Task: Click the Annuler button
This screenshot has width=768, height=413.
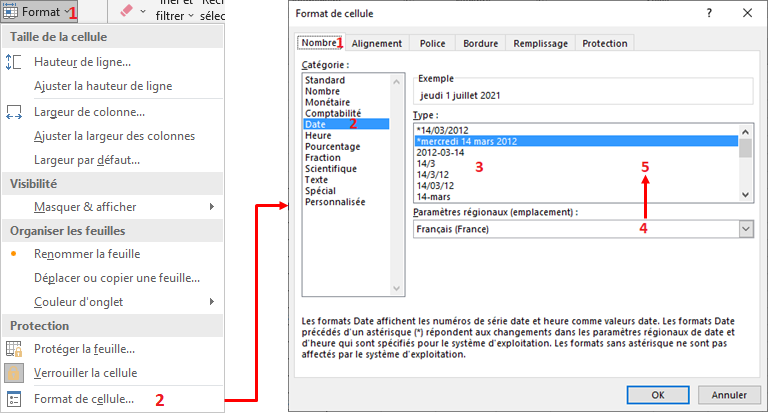Action: (729, 395)
